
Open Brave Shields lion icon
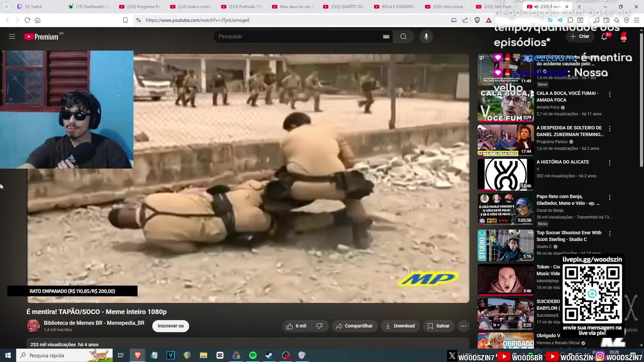477,20
